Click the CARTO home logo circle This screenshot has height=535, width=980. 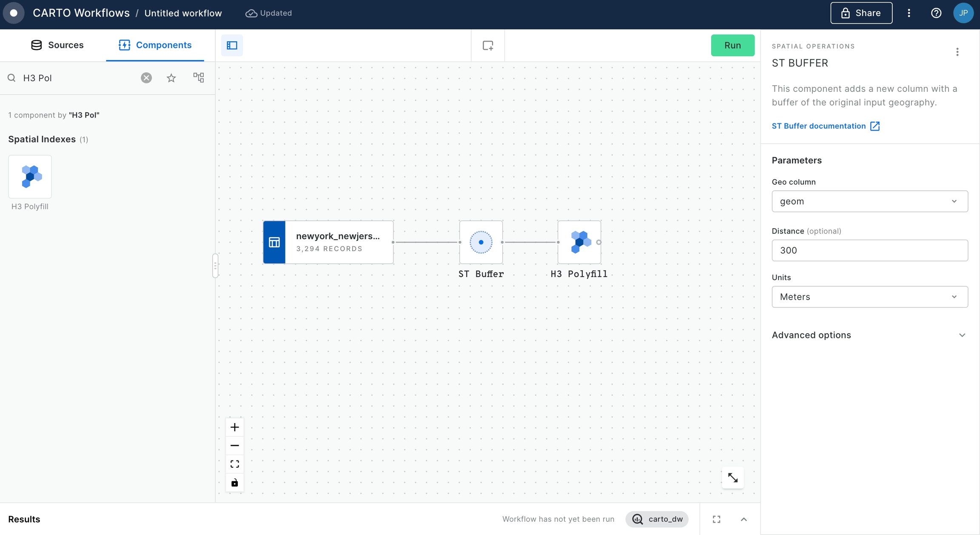pyautogui.click(x=14, y=13)
